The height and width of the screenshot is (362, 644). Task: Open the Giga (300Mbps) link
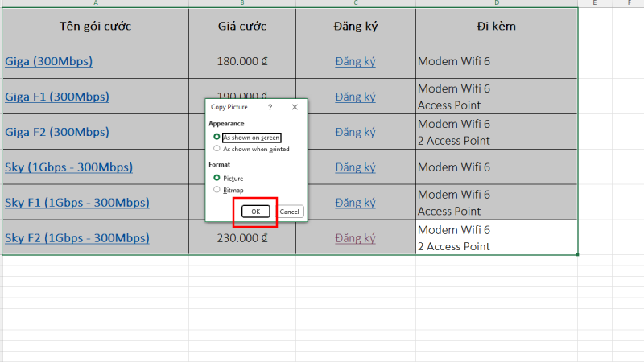48,61
